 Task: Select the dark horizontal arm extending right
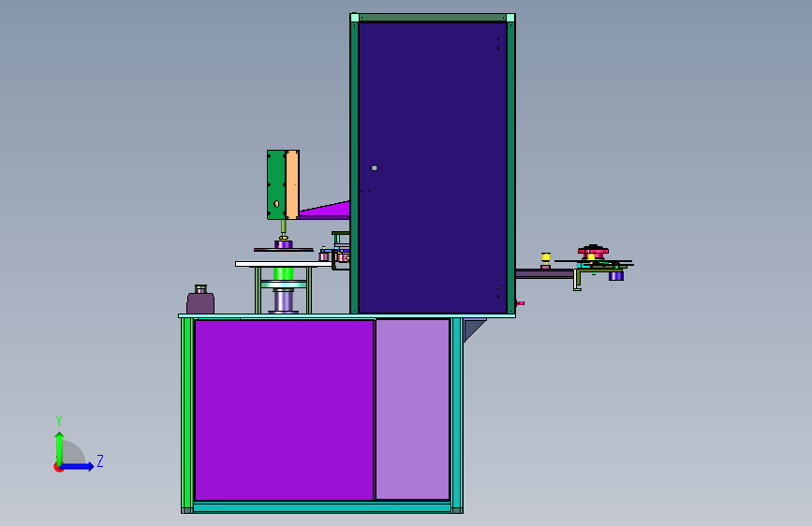[544, 274]
